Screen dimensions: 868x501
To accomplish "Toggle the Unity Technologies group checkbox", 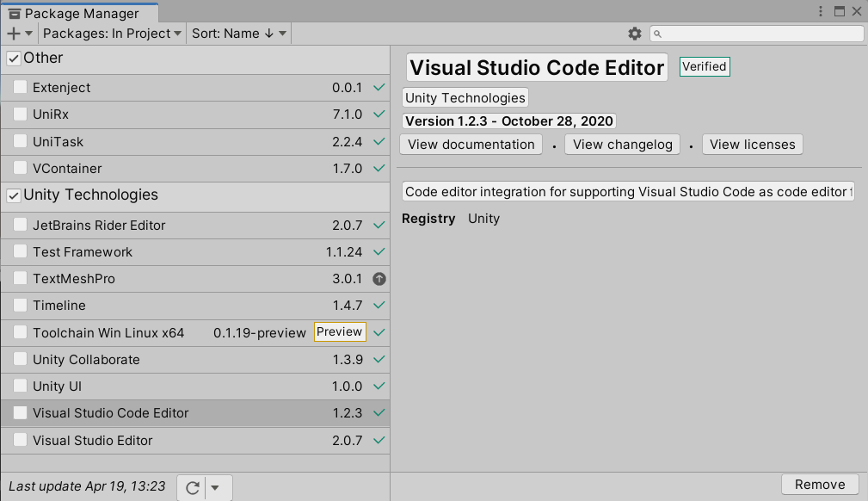I will pyautogui.click(x=14, y=195).
